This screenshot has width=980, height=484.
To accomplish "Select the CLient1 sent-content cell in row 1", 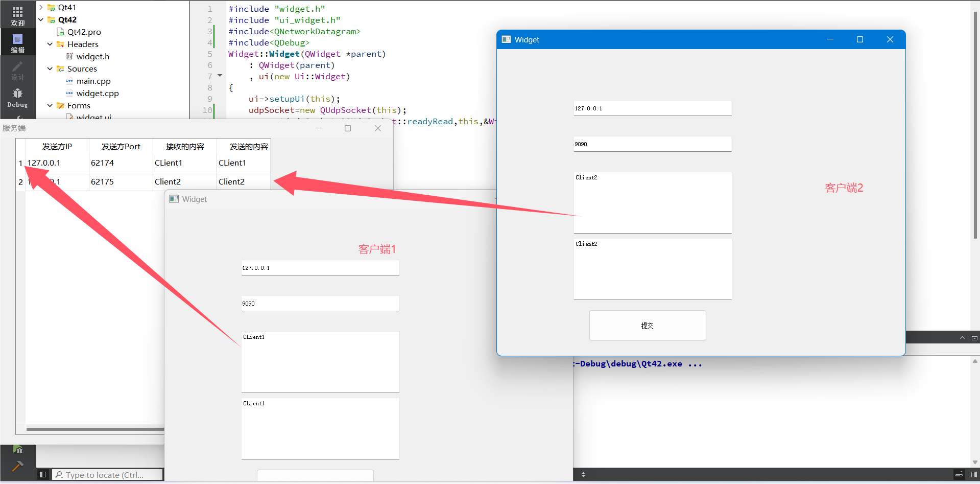I will (244, 163).
